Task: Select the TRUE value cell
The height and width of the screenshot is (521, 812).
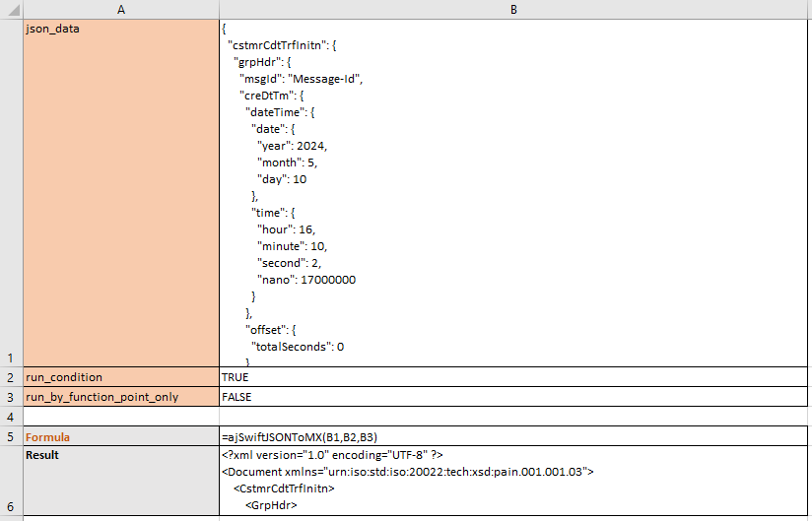Action: point(513,377)
